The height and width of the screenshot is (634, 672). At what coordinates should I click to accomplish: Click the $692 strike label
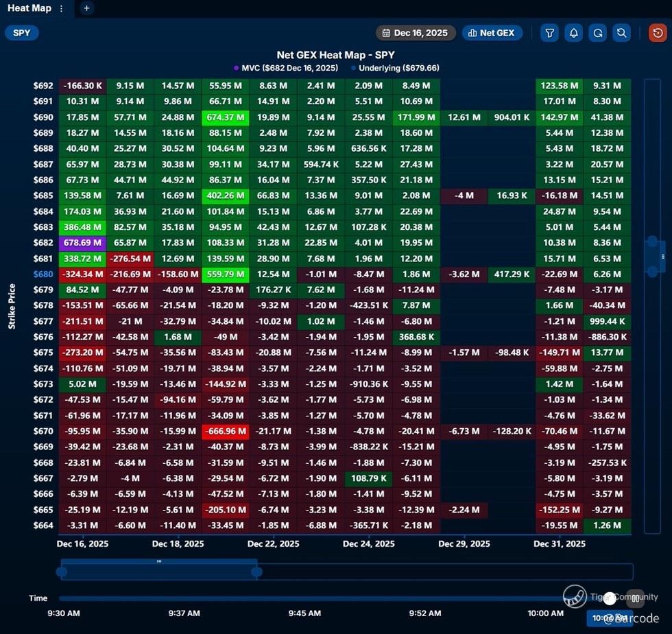[x=43, y=86]
